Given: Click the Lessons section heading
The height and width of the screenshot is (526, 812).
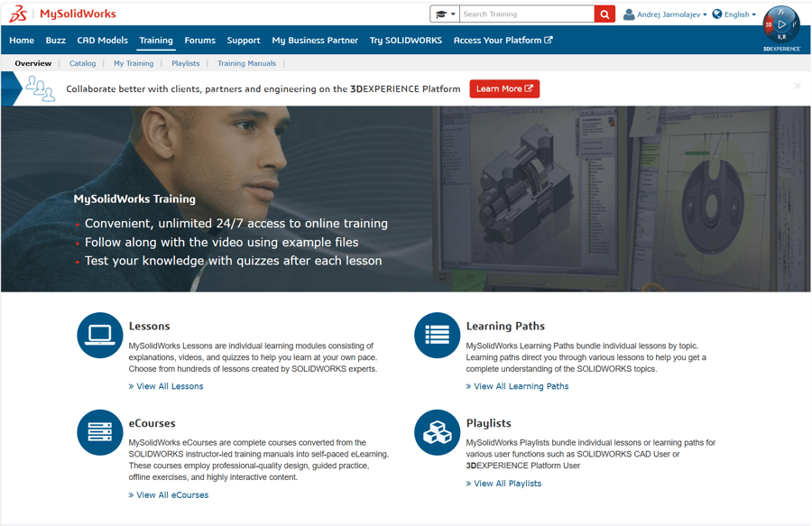Looking at the screenshot, I should click(x=149, y=327).
